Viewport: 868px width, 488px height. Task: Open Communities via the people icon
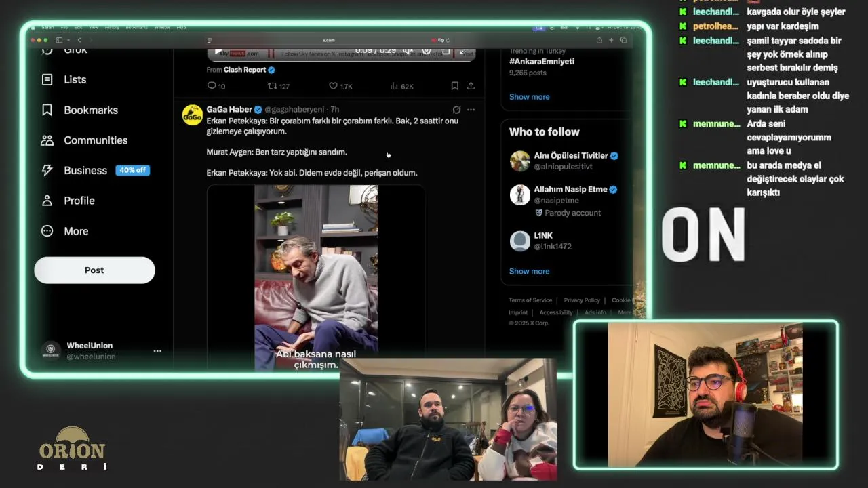click(x=47, y=140)
